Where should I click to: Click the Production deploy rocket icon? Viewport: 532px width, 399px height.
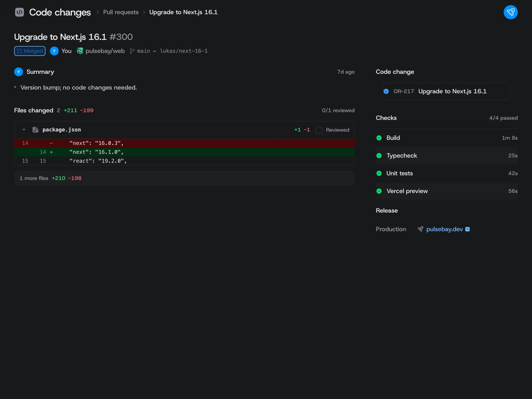[420, 229]
